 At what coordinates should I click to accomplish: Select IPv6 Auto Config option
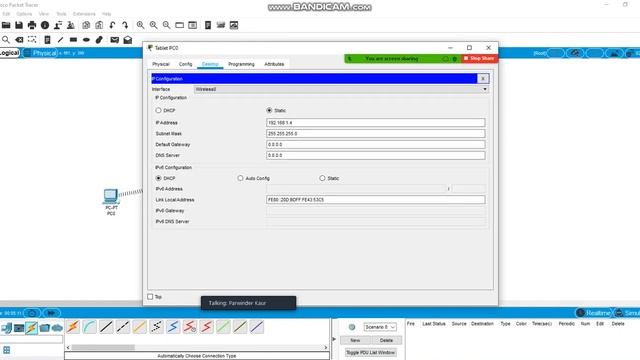240,178
